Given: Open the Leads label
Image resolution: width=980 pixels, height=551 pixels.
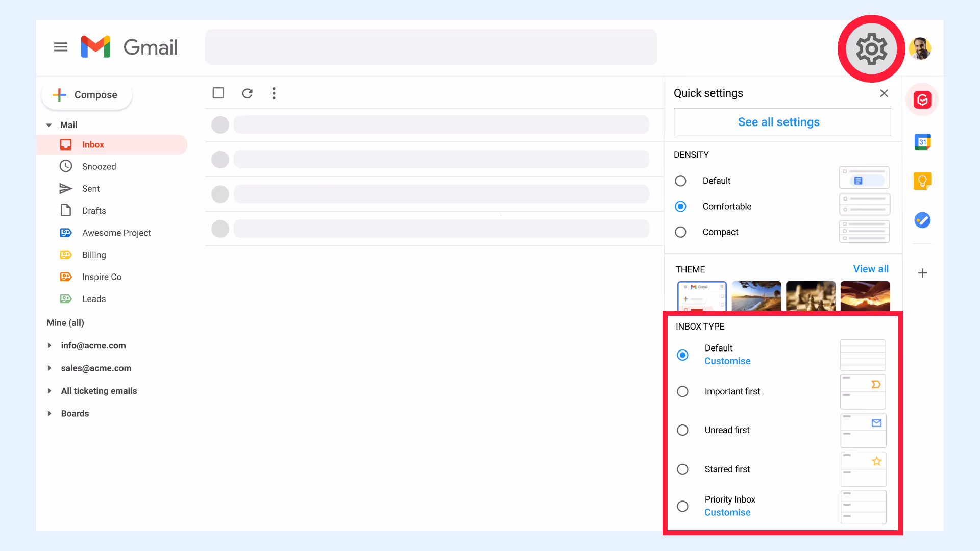Looking at the screenshot, I should click(94, 299).
